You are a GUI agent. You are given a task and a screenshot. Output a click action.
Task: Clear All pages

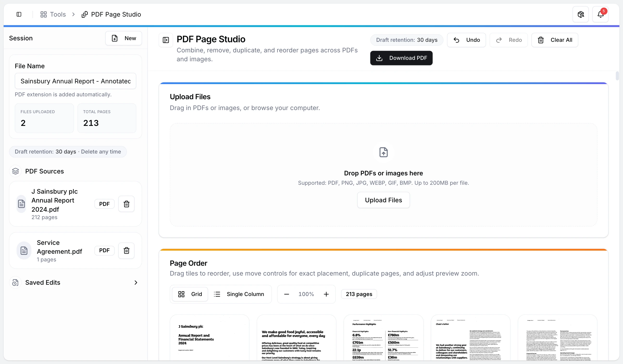555,40
